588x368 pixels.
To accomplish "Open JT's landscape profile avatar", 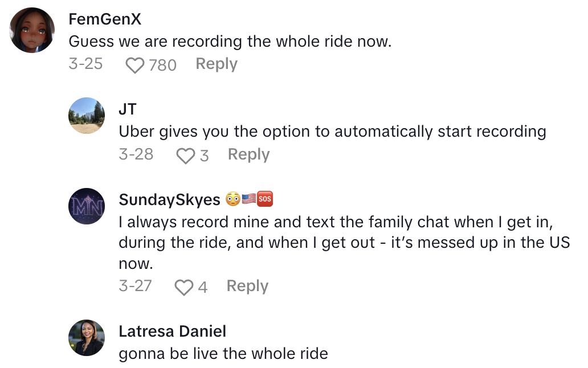I will coord(87,115).
